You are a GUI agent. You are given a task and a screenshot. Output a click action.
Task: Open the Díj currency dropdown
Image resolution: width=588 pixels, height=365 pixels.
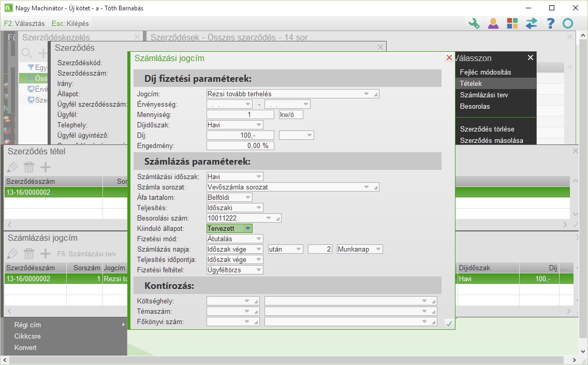tap(310, 135)
